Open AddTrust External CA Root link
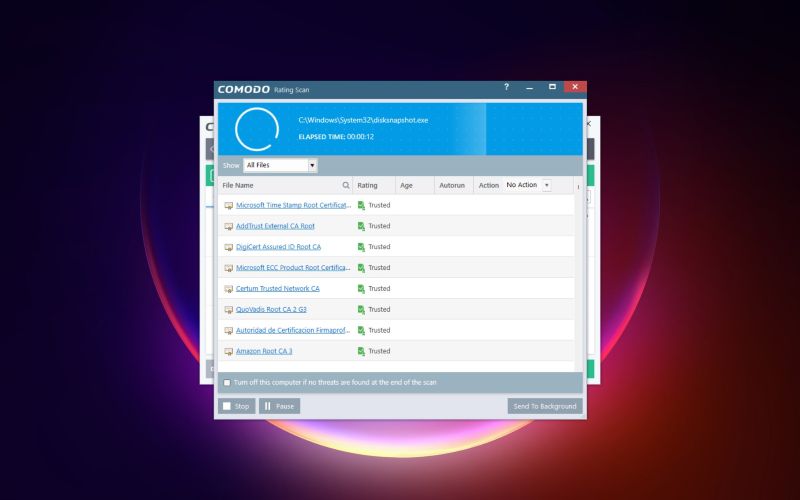The height and width of the screenshot is (500, 800). click(x=275, y=226)
